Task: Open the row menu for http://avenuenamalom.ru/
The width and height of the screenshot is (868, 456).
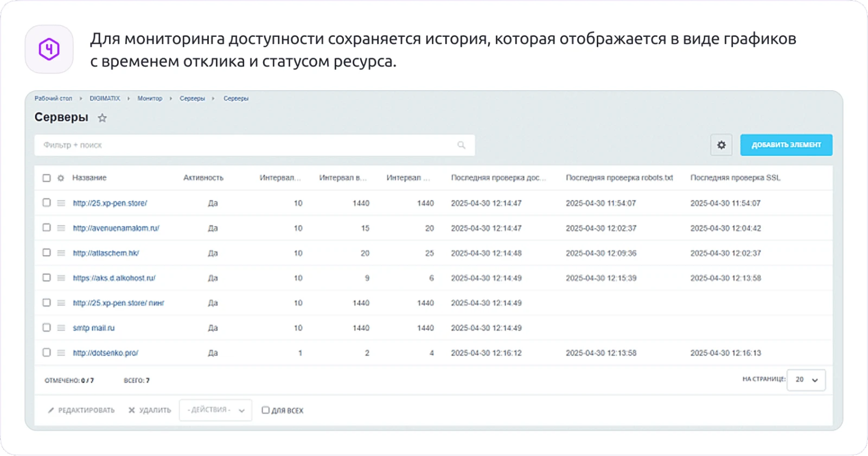Action: 61,228
